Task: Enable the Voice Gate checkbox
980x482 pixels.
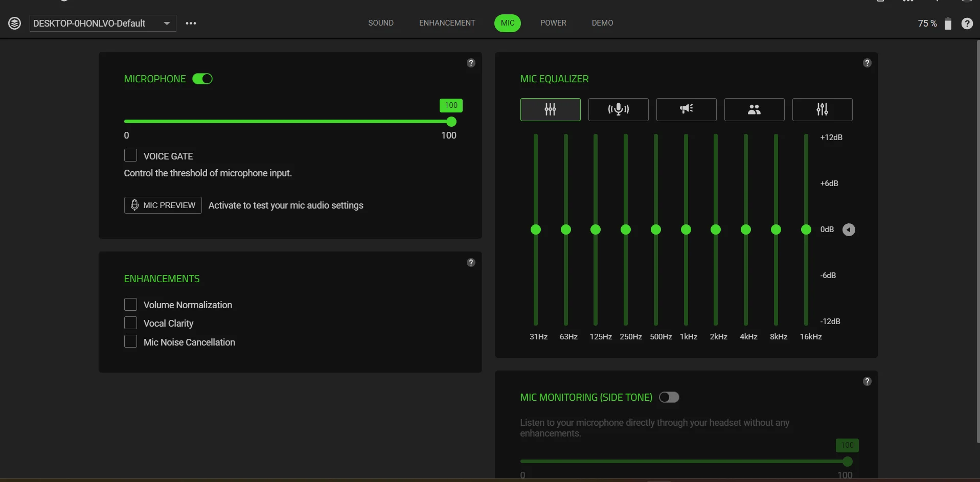Action: 131,155
